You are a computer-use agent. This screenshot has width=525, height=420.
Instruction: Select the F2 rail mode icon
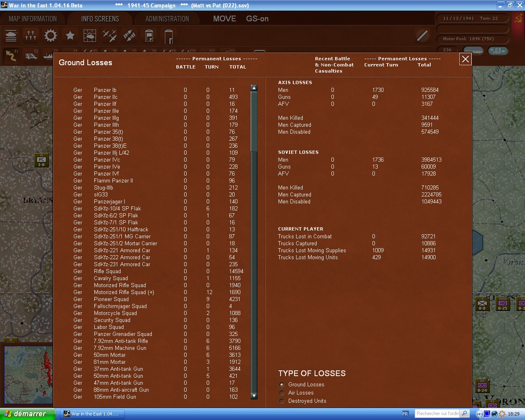(31, 56)
